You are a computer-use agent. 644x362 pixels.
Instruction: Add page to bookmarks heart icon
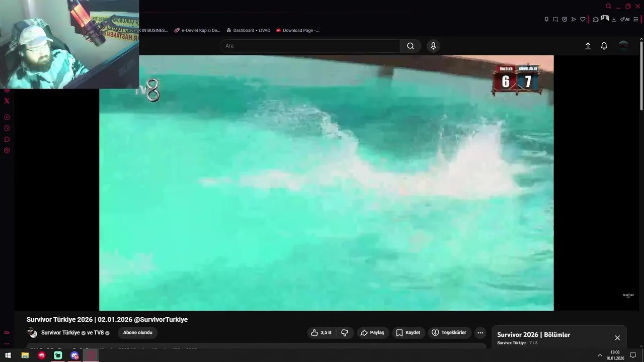click(x=583, y=19)
